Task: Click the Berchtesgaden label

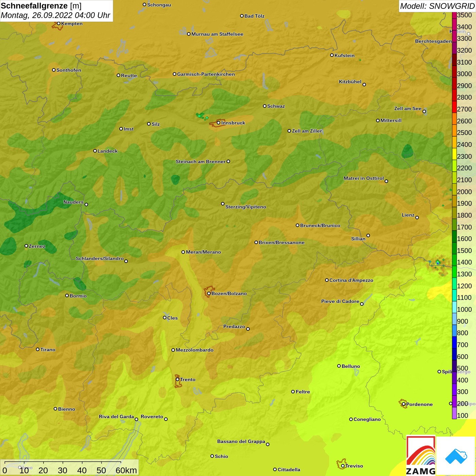Action: click(434, 41)
